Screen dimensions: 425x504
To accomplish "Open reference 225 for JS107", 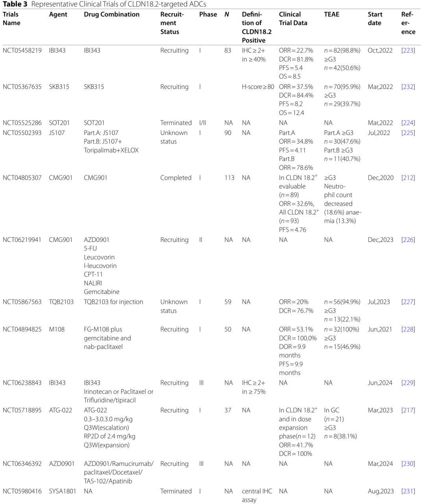I will pos(408,133).
